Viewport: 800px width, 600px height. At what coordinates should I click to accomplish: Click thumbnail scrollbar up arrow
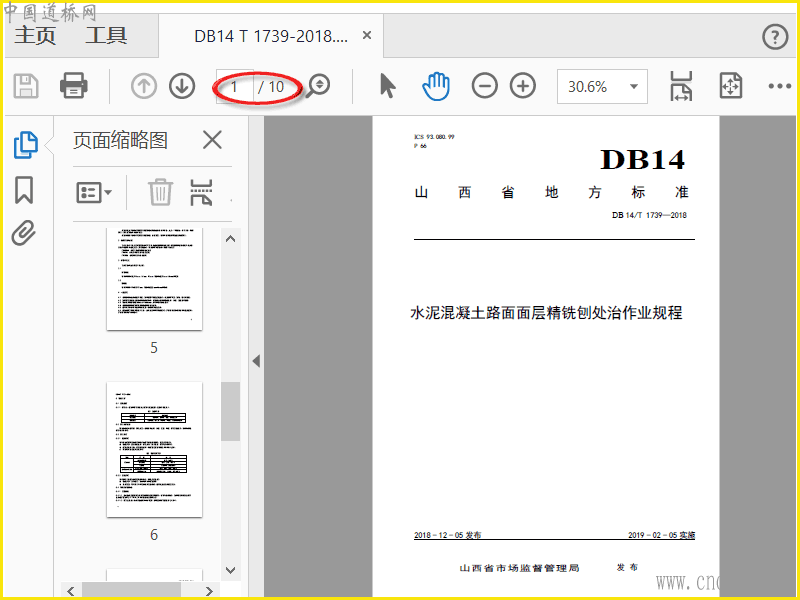pyautogui.click(x=231, y=239)
